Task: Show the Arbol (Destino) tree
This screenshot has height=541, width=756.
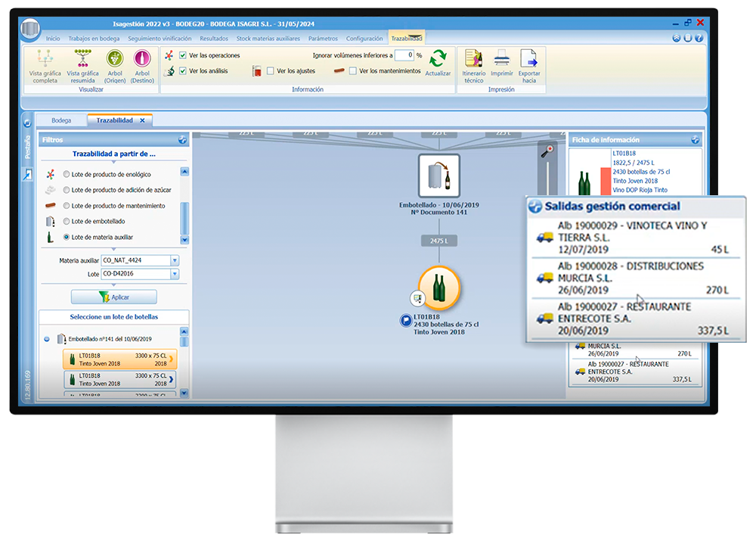Action: point(142,66)
